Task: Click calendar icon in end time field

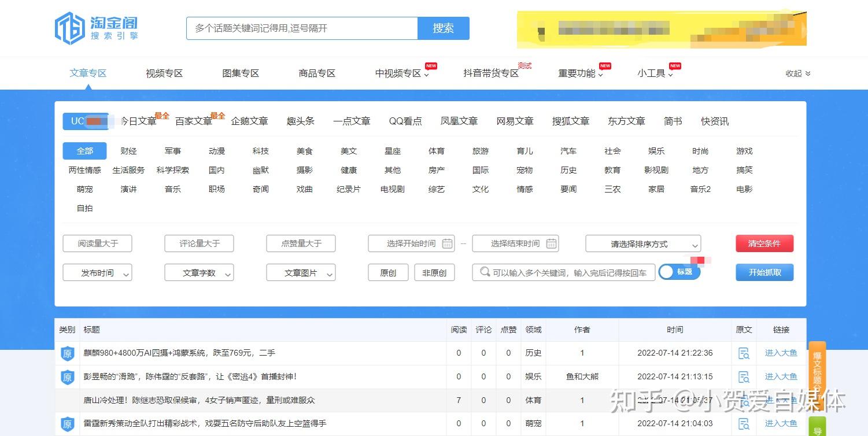Action: 552,243
